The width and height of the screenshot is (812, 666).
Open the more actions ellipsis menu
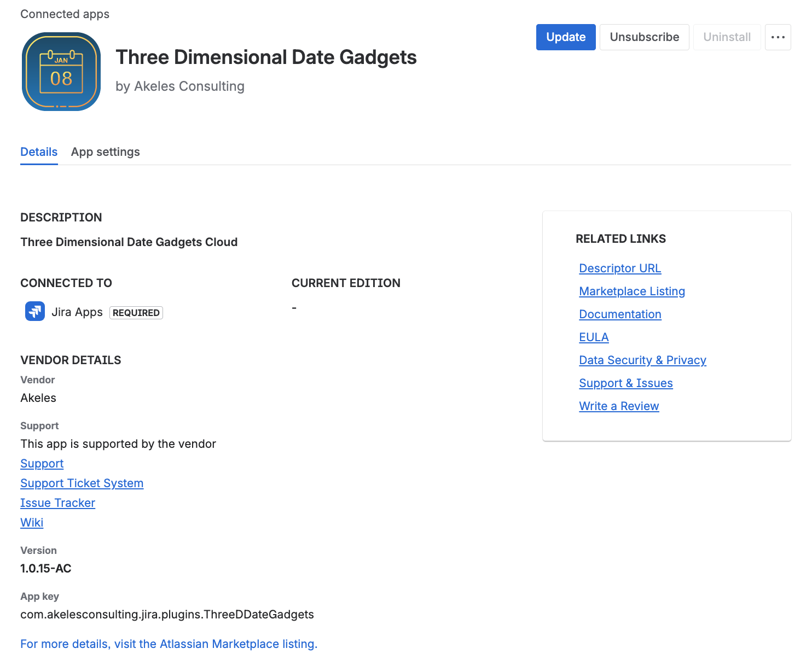click(778, 37)
